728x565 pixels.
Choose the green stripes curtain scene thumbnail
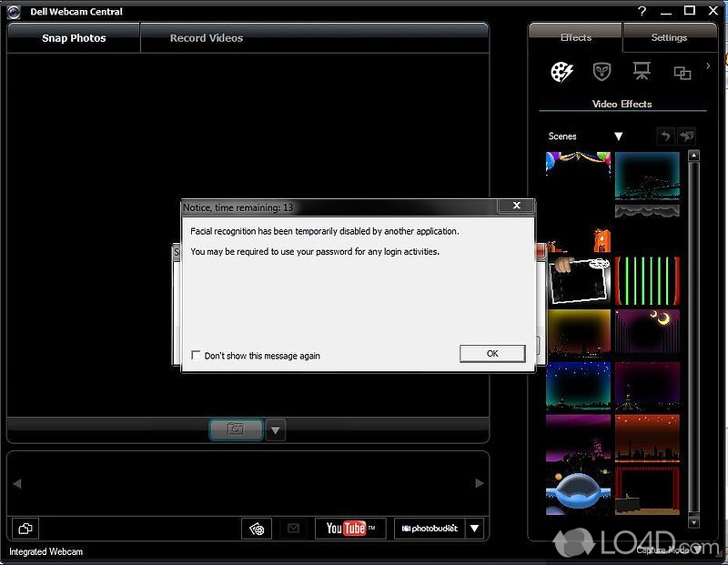[x=647, y=280]
